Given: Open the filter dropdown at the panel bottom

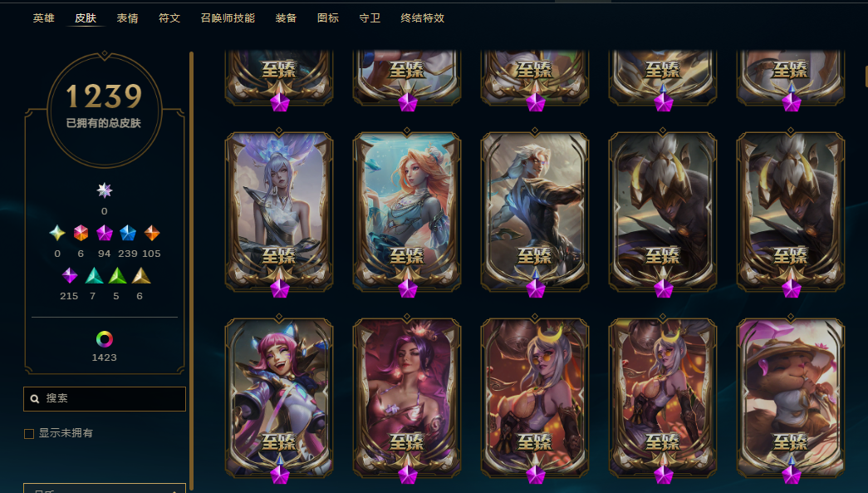Looking at the screenshot, I should pos(105,488).
